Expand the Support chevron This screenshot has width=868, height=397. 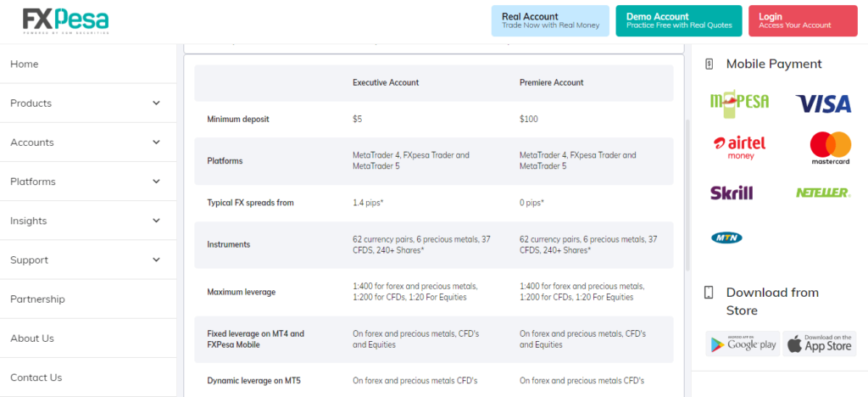coord(156,260)
